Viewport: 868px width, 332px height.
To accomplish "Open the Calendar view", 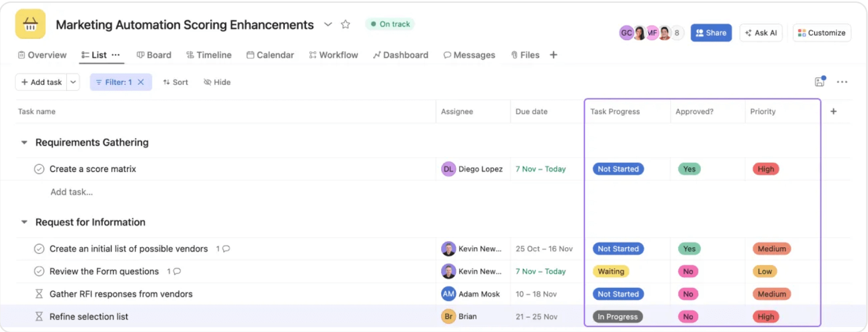I will coord(270,55).
